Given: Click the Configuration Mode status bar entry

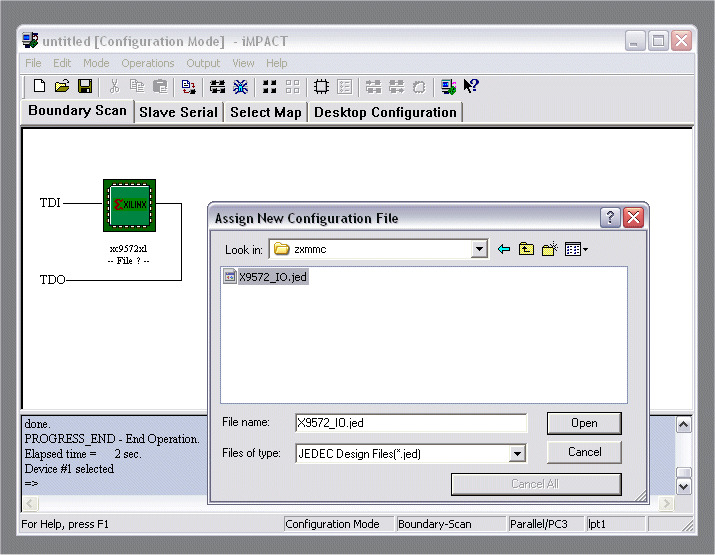Looking at the screenshot, I should [338, 524].
